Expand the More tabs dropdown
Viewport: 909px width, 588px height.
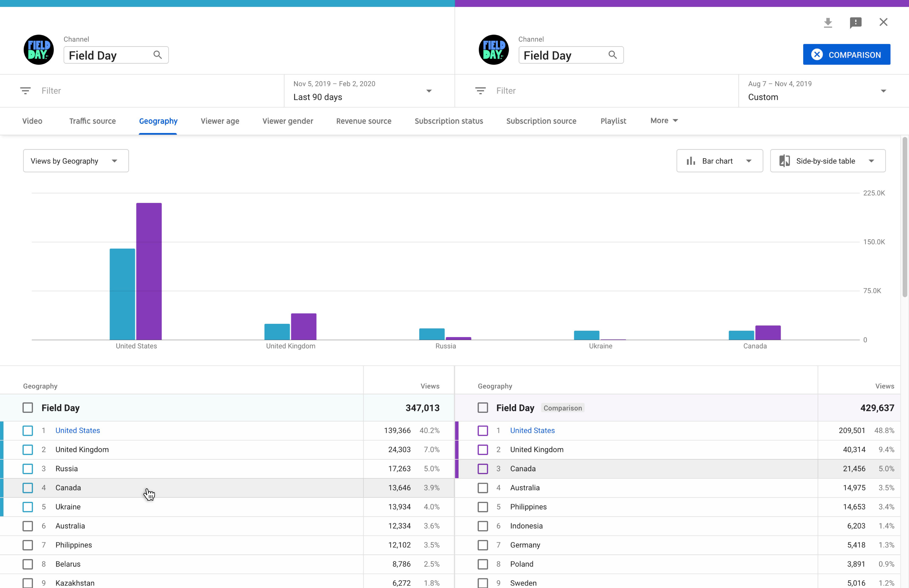click(664, 121)
